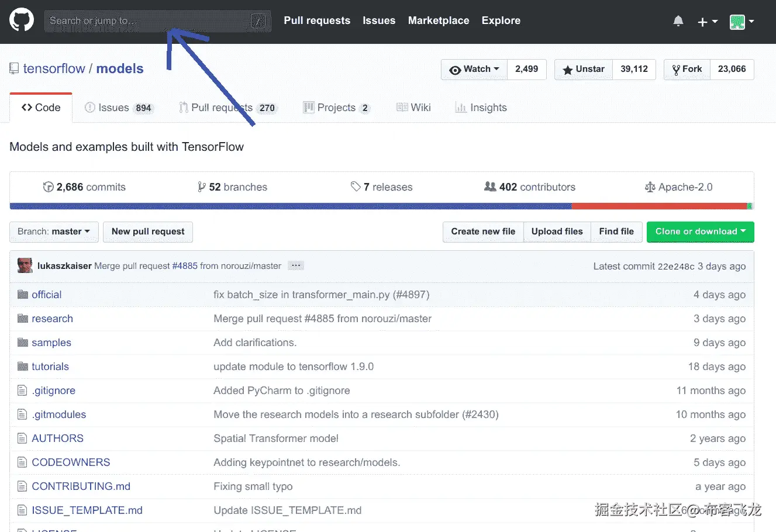Open the ISSUE_TEMPLATE.md file

click(87, 510)
